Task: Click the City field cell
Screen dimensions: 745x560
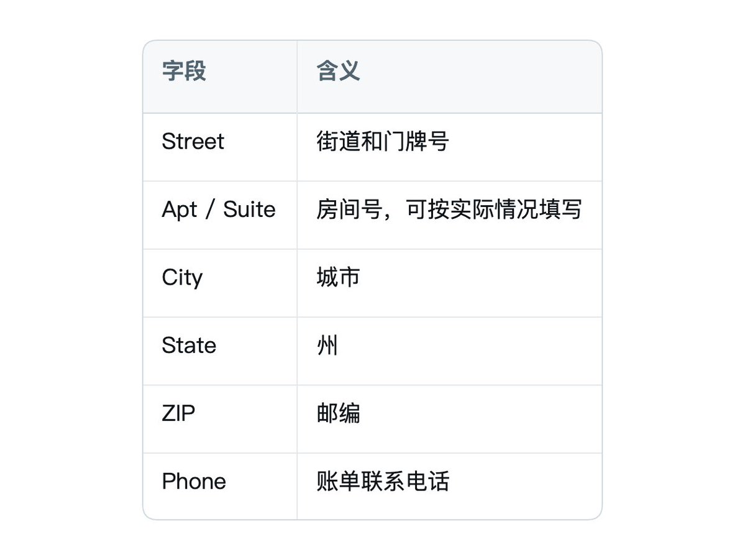Action: [x=220, y=283]
